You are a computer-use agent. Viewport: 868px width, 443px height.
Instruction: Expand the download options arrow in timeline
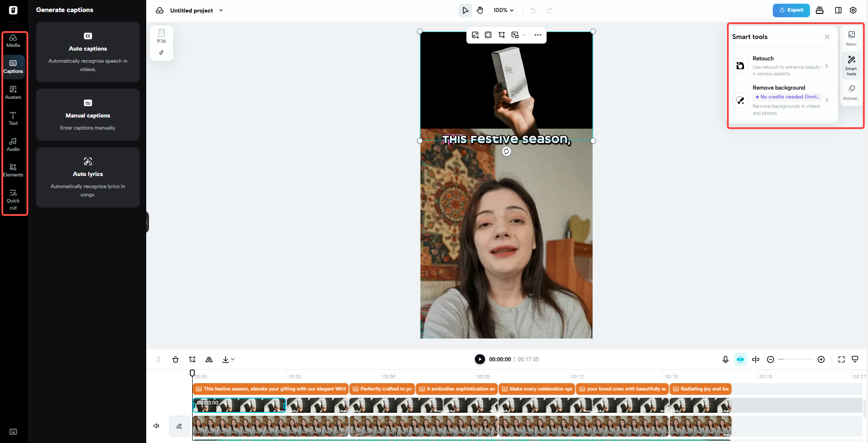coord(233,359)
